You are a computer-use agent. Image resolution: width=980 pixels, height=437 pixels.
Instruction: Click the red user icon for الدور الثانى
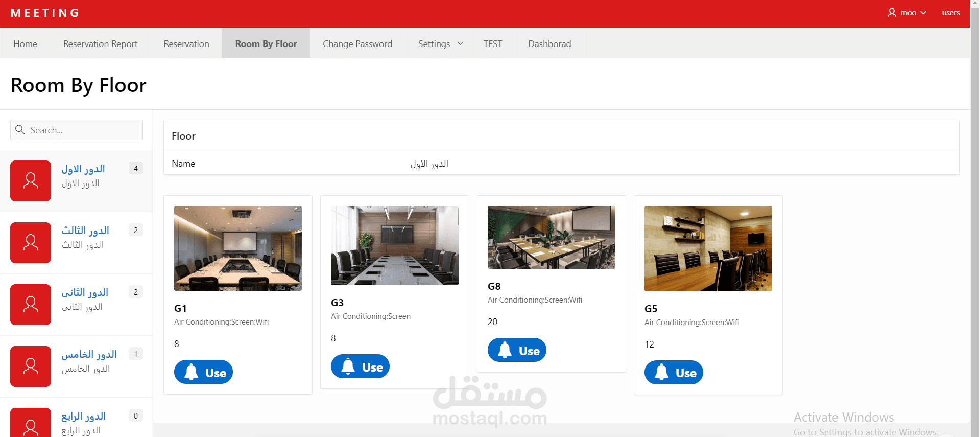point(31,305)
